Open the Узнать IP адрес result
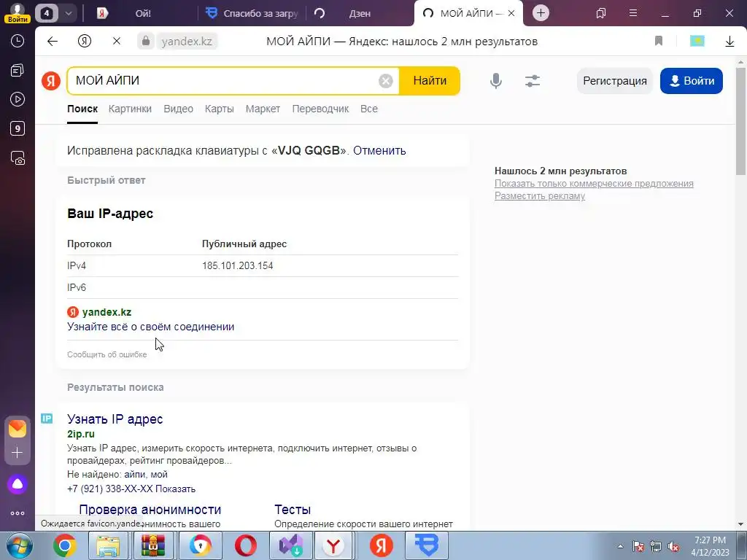 pyautogui.click(x=115, y=419)
